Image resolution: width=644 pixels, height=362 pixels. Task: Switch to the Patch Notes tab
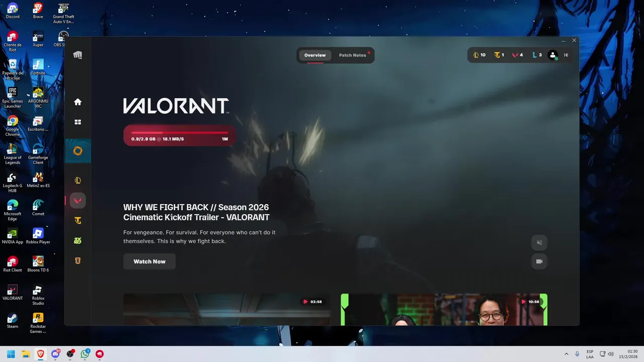pyautogui.click(x=353, y=55)
